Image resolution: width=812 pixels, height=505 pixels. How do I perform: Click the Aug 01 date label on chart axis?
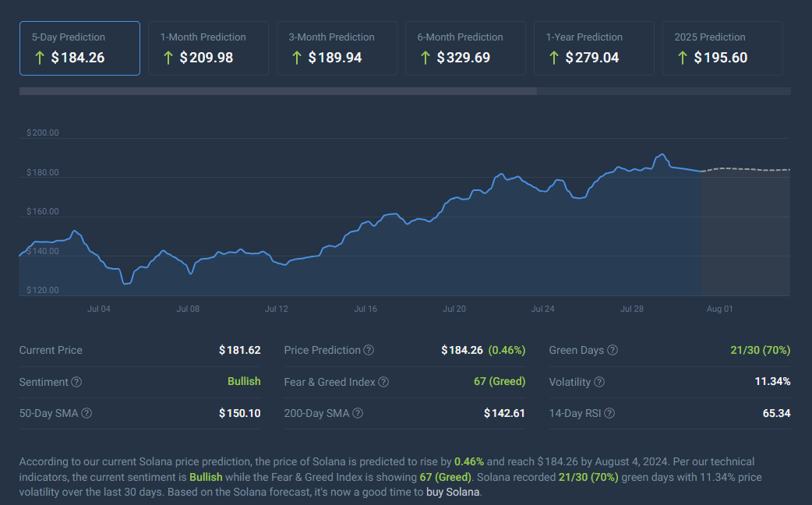pos(720,309)
